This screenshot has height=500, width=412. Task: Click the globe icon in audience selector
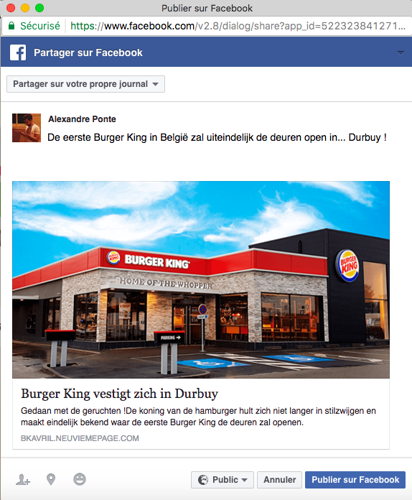tap(203, 480)
